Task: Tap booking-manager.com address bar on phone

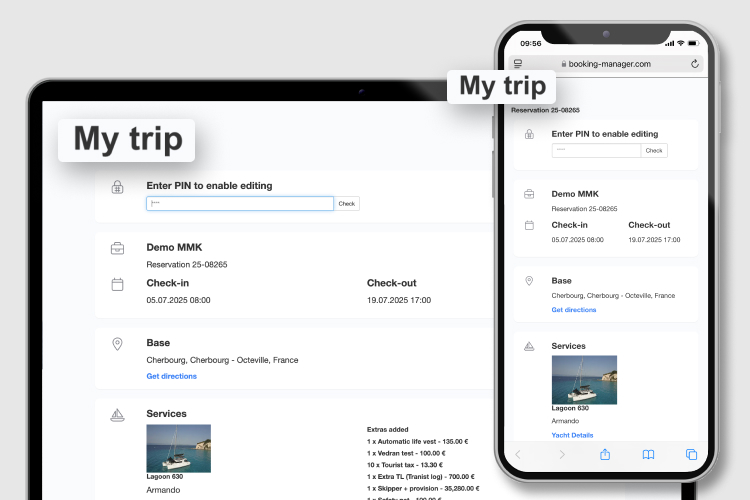Action: tap(610, 64)
